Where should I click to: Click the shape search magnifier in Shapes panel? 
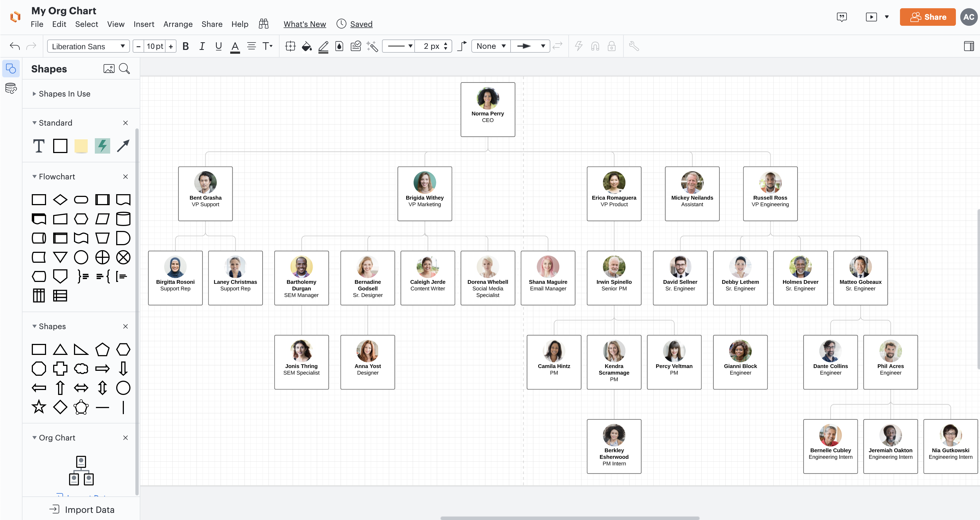pyautogui.click(x=124, y=69)
